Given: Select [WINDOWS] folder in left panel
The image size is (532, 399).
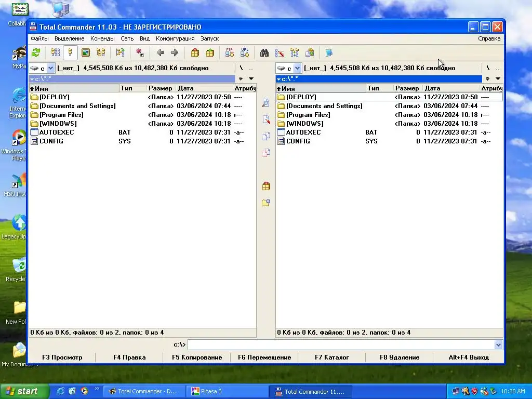Looking at the screenshot, I should pos(142,124).
